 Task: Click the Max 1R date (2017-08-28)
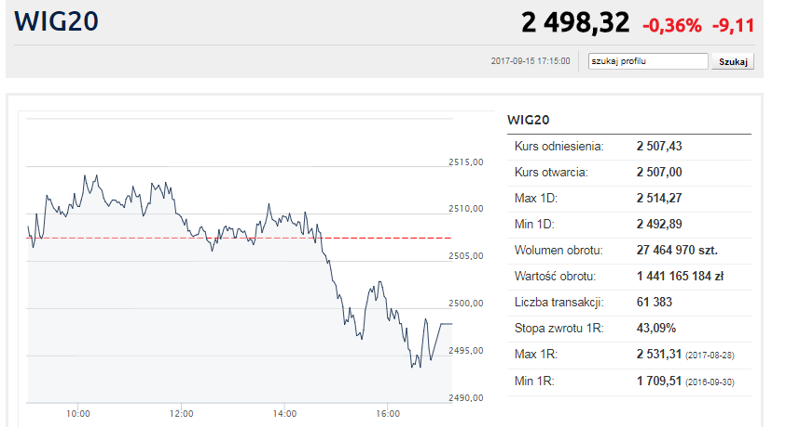point(710,355)
